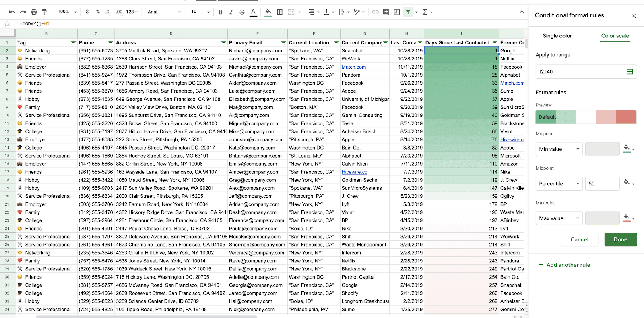The image size is (644, 318).
Task: Open the merge cells button
Action: click(x=291, y=12)
